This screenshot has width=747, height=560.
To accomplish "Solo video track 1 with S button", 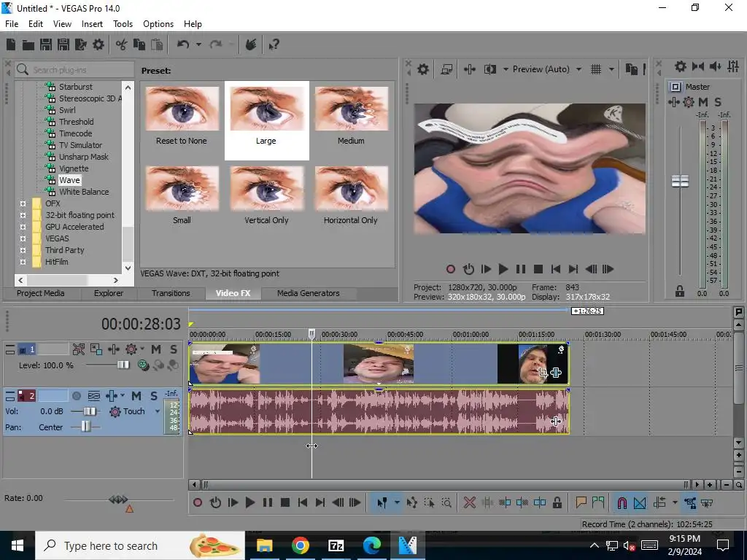I will (174, 349).
